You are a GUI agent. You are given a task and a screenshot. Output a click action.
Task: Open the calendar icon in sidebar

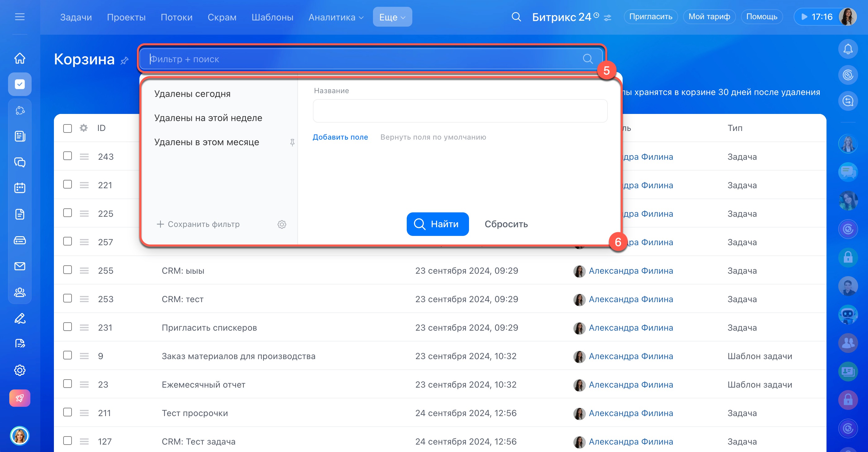tap(20, 188)
